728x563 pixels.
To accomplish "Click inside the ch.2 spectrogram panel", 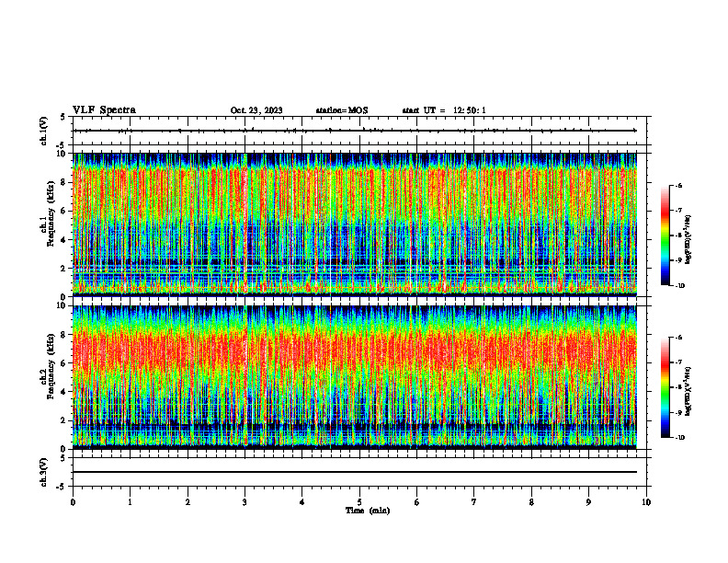I will click(x=355, y=377).
